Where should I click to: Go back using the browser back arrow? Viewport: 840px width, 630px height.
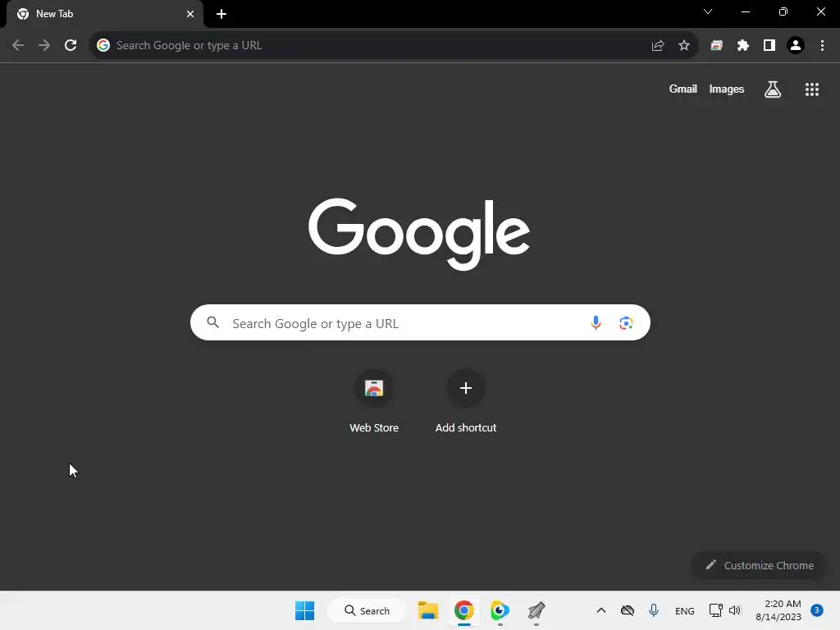coord(18,46)
